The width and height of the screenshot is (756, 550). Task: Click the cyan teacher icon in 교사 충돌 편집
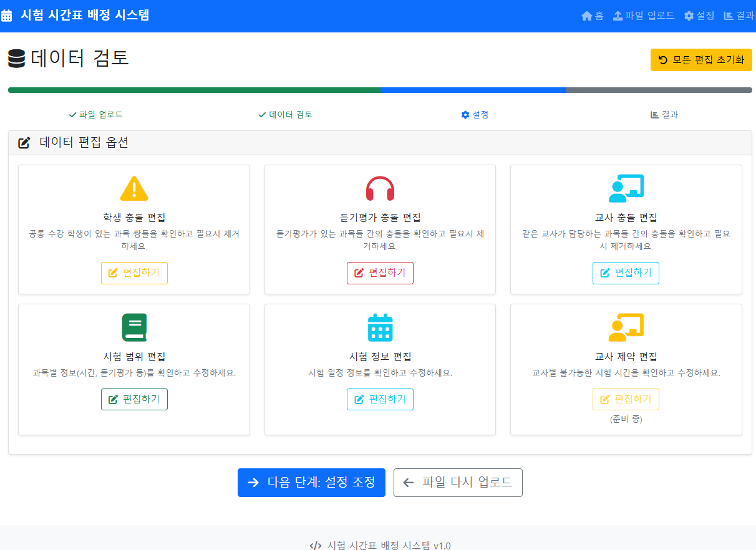(626, 188)
